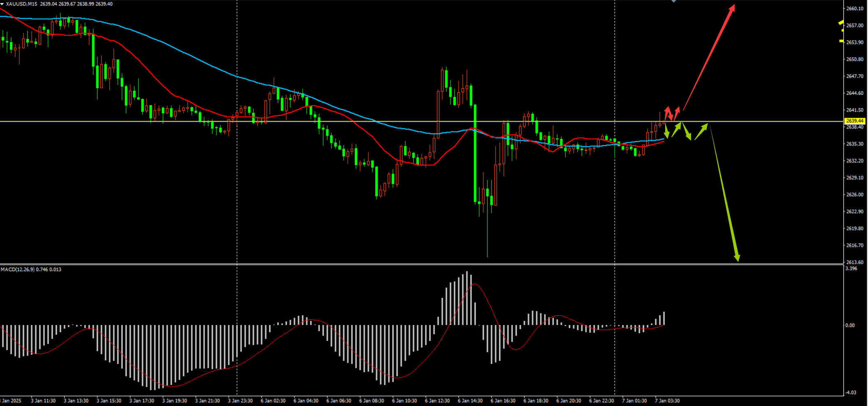
Task: Click the 2622.90 price scale label
Action: point(855,212)
